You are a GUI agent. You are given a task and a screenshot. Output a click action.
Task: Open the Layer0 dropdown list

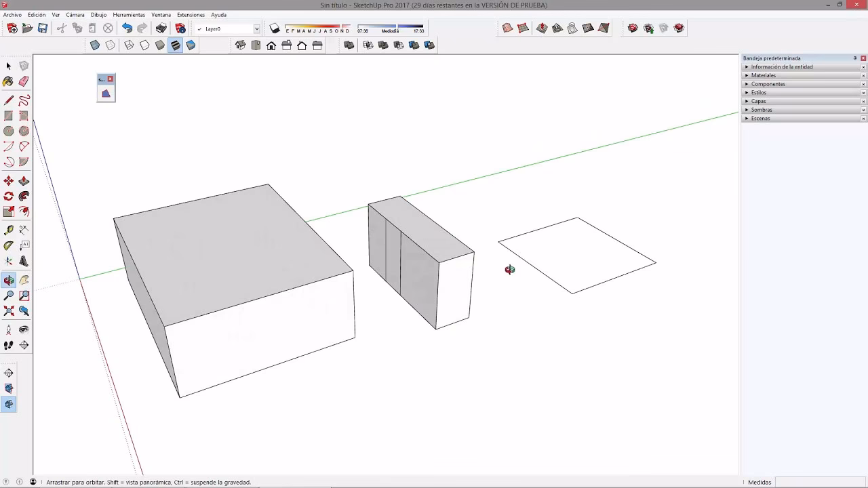256,28
